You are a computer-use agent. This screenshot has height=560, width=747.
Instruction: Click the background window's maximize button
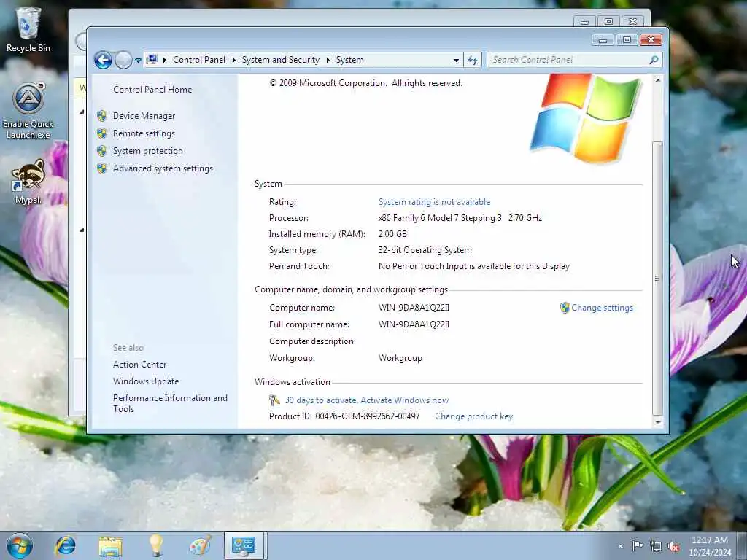coord(608,21)
